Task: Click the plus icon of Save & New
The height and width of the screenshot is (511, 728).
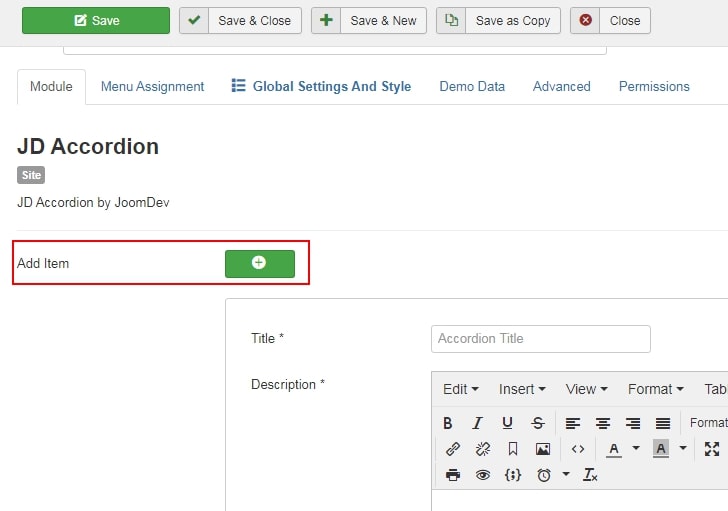Action: pyautogui.click(x=326, y=20)
